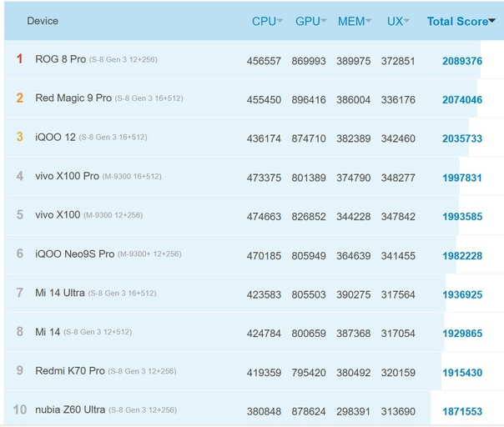
Task: Click the orange rank 2 number
Action: point(19,98)
